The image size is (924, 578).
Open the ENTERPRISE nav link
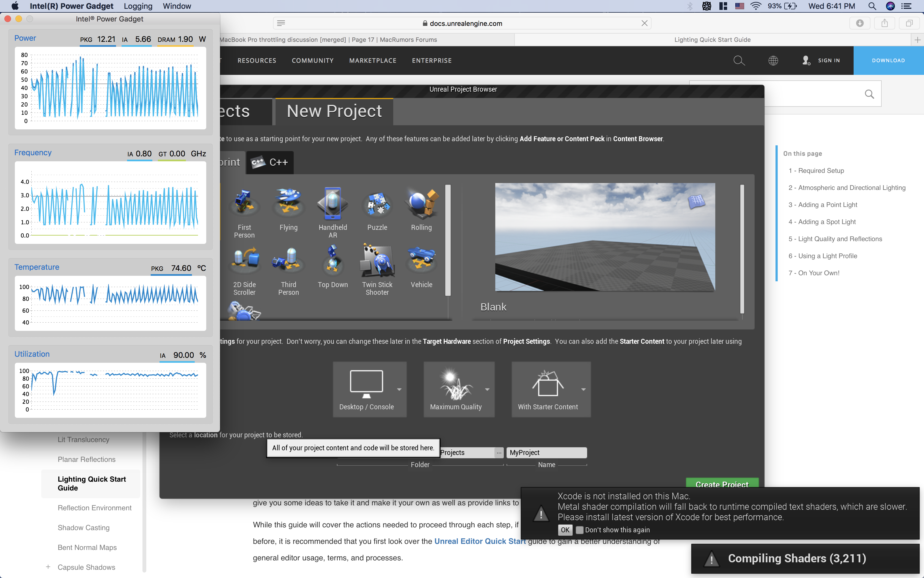click(x=432, y=60)
